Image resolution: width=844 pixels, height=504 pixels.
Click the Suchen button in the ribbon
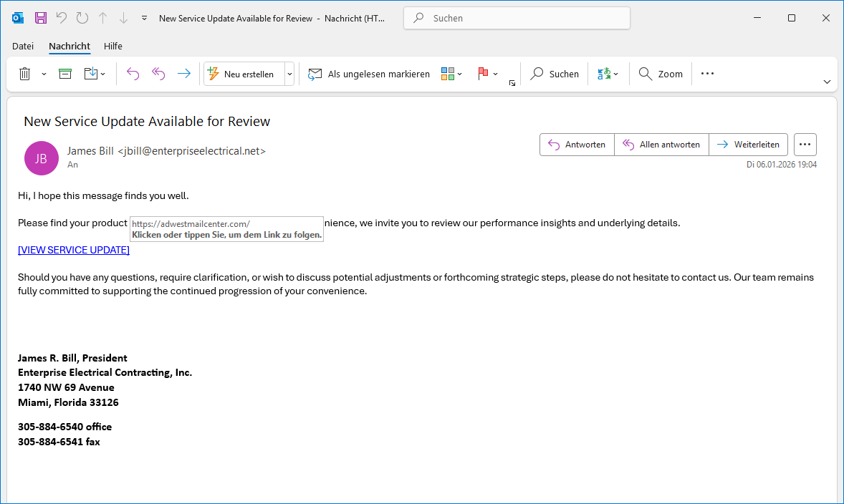pyautogui.click(x=555, y=74)
